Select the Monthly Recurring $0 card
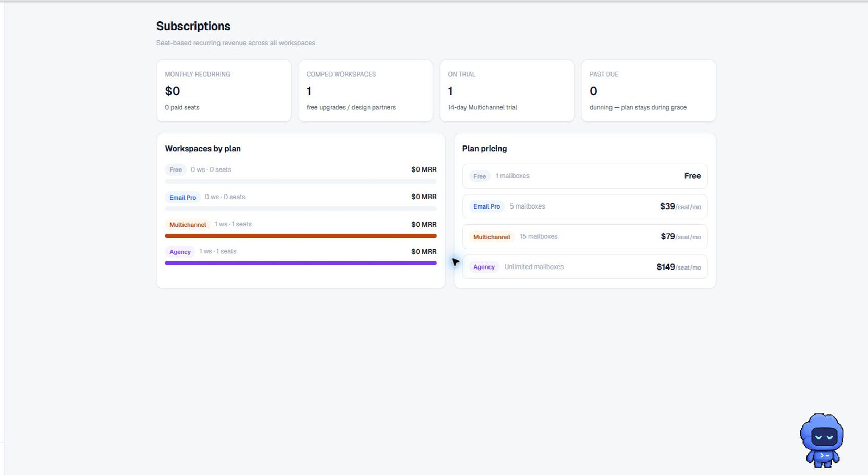Viewport: 868px width, 475px height. [x=224, y=91]
